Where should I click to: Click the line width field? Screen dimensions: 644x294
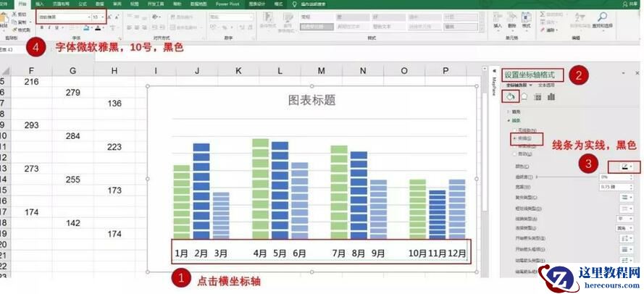(x=618, y=188)
